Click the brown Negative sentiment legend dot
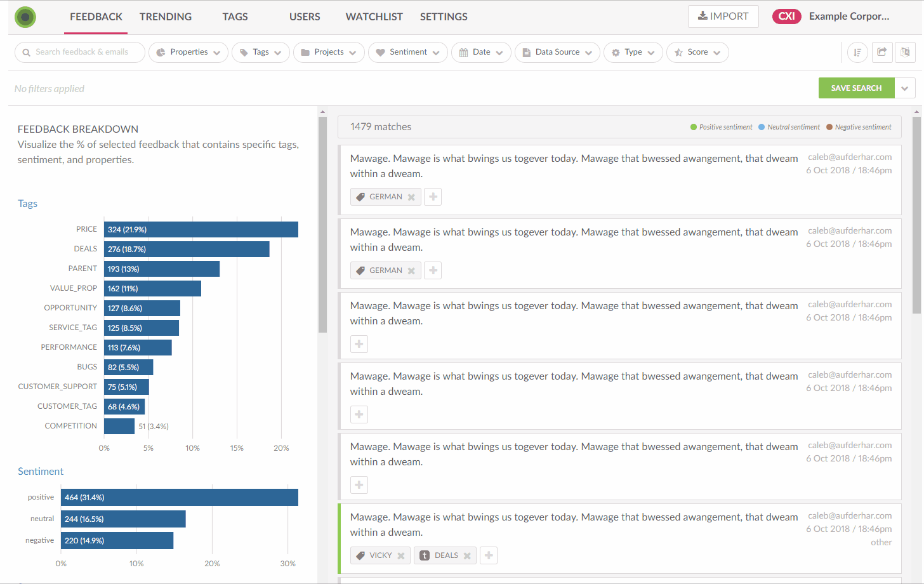Screen dimensions: 924x584 [829, 127]
